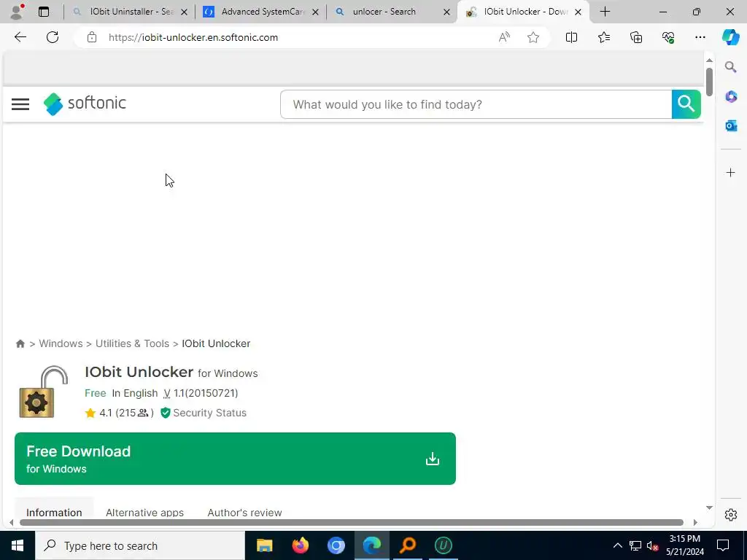747x560 pixels.
Task: Open Utilities & Tools breadcrumb link
Action: coord(132,344)
